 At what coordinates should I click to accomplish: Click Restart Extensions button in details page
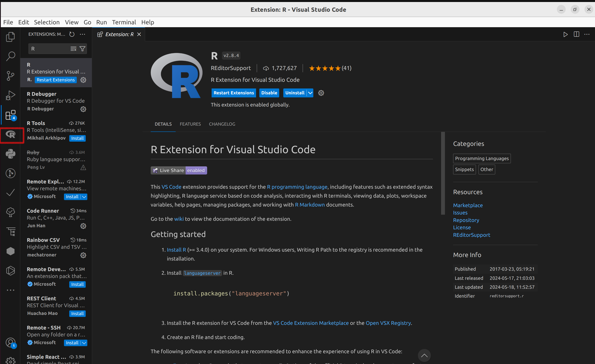234,93
